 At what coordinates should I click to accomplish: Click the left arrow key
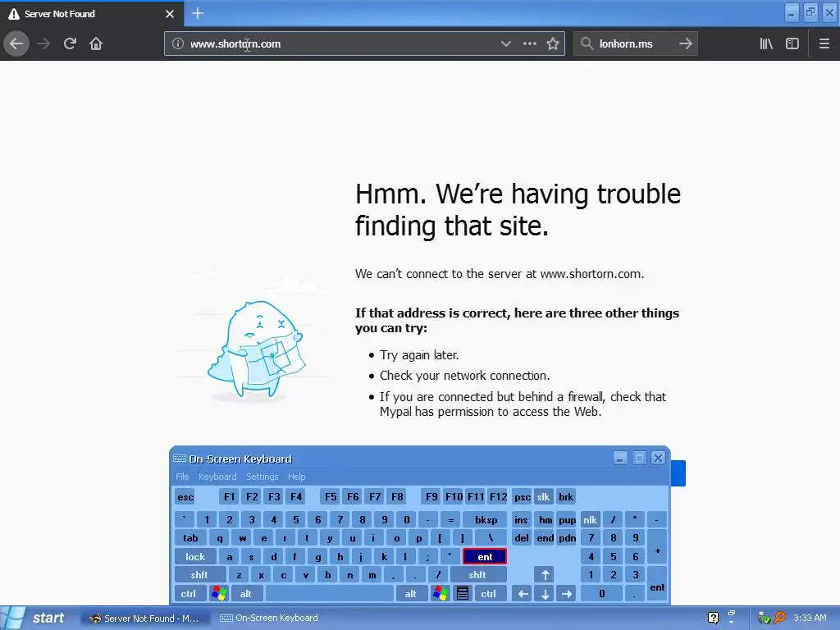[x=523, y=594]
